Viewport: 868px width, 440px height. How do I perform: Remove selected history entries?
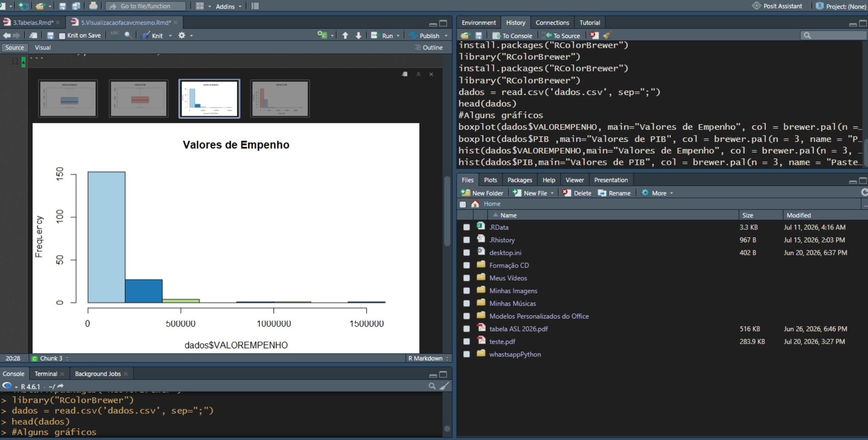pyautogui.click(x=594, y=35)
